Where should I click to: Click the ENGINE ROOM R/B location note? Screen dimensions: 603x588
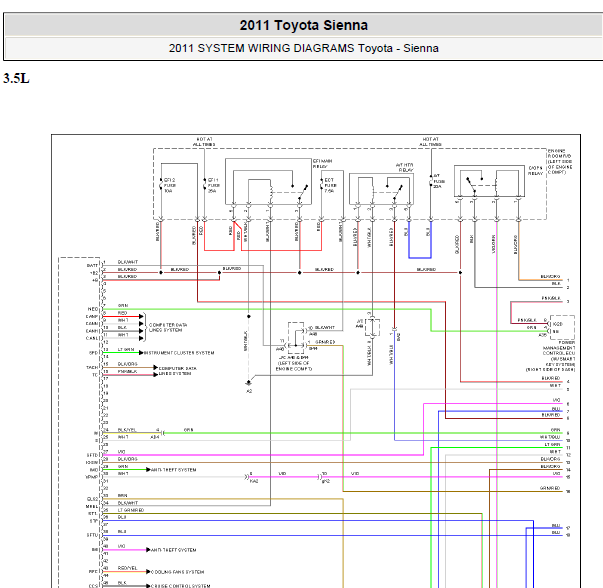click(560, 162)
